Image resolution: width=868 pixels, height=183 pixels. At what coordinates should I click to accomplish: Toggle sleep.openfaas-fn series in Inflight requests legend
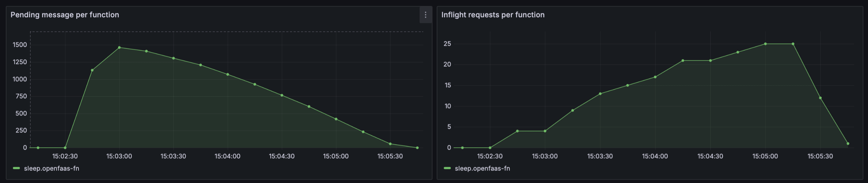coord(482,168)
